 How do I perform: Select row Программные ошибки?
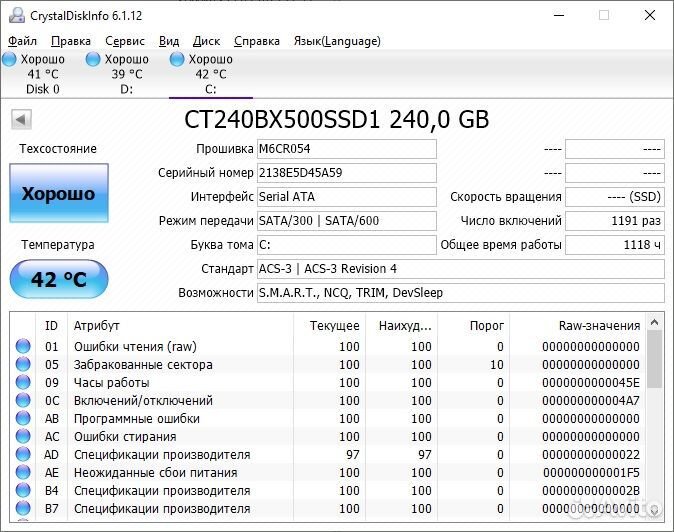point(328,419)
